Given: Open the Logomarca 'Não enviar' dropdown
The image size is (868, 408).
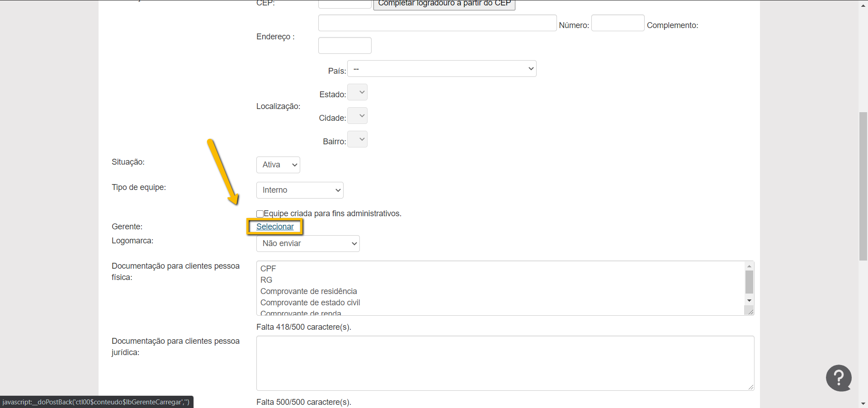Looking at the screenshot, I should [308, 244].
